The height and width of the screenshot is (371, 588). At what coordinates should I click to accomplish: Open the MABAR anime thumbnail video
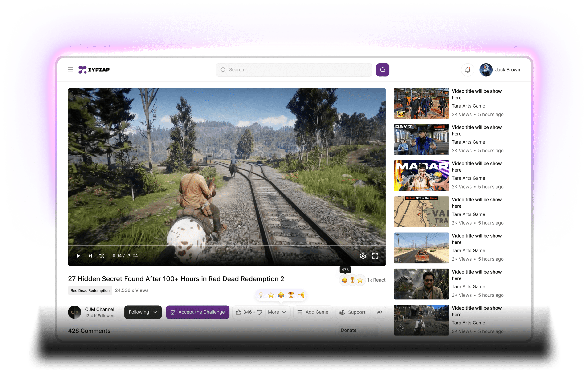[x=421, y=175]
